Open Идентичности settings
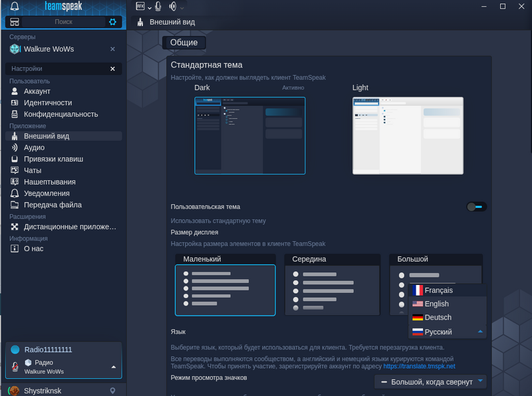532x396 pixels. (x=63, y=103)
